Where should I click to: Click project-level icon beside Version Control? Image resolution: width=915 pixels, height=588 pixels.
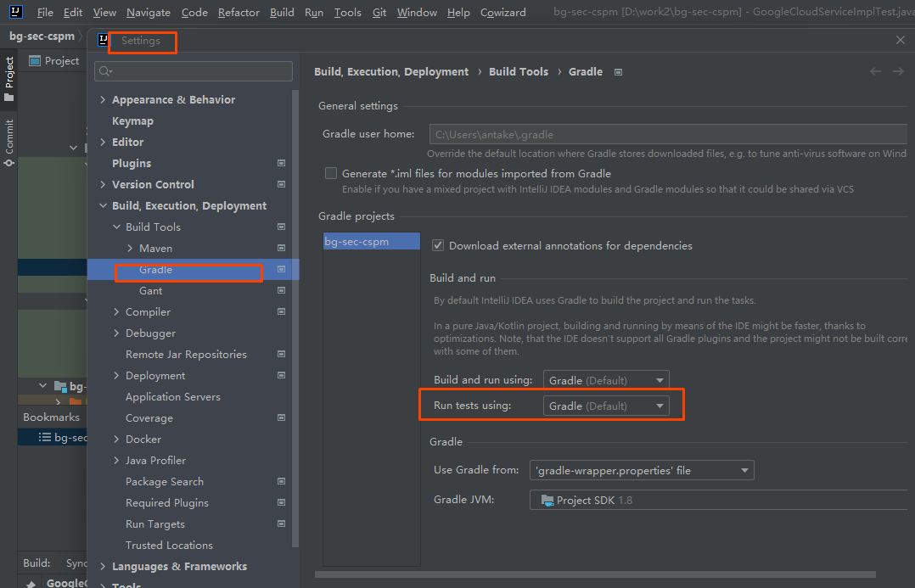281,184
